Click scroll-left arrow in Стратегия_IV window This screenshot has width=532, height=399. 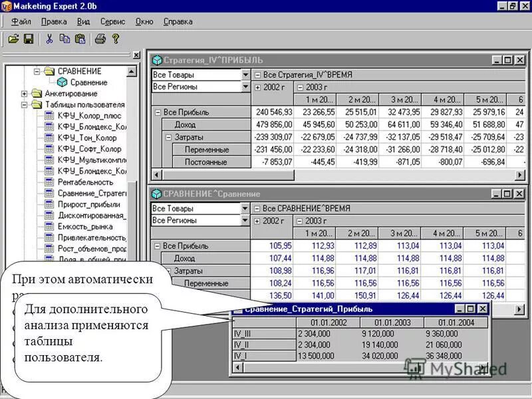click(156, 175)
